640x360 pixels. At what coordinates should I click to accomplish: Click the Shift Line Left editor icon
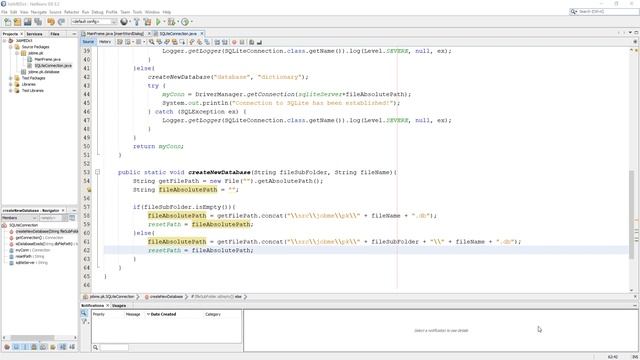click(217, 42)
